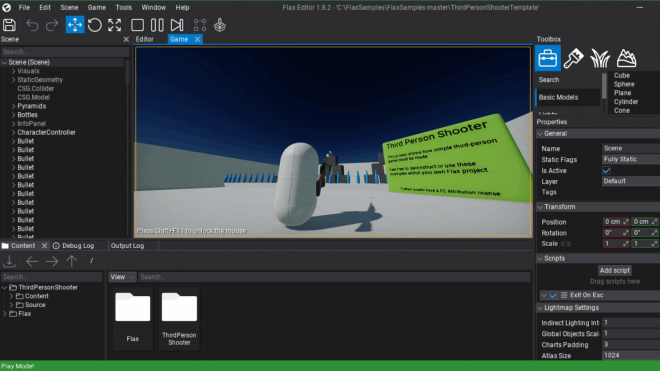Viewport: 660px width, 371px height.
Task: Select the Rotate gizmo tool
Action: pos(95,25)
